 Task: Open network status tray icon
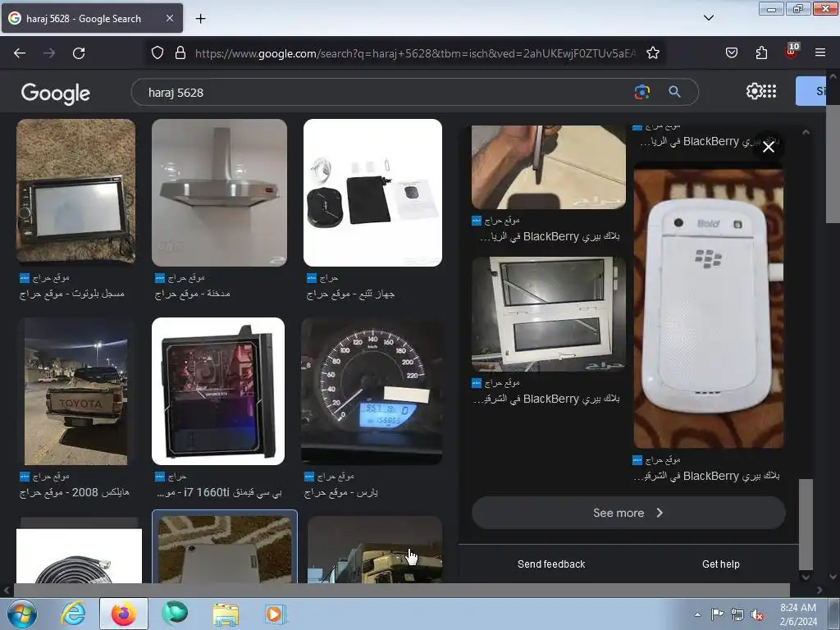point(737,614)
